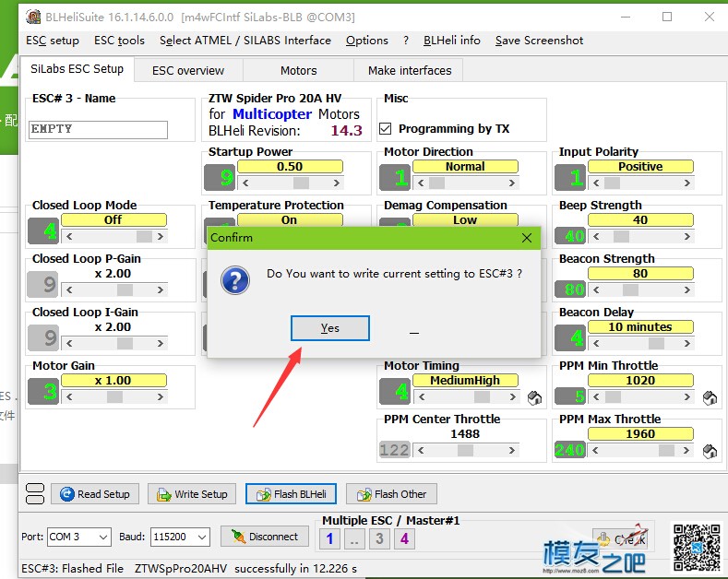Select ESC number 3 toggle button
The height and width of the screenshot is (579, 728).
click(x=379, y=538)
